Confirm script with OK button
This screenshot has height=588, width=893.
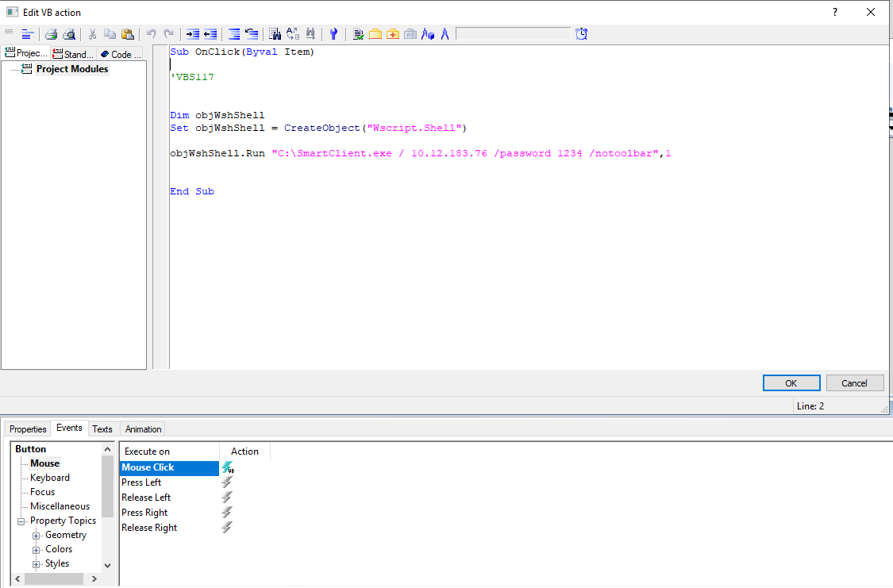(791, 383)
